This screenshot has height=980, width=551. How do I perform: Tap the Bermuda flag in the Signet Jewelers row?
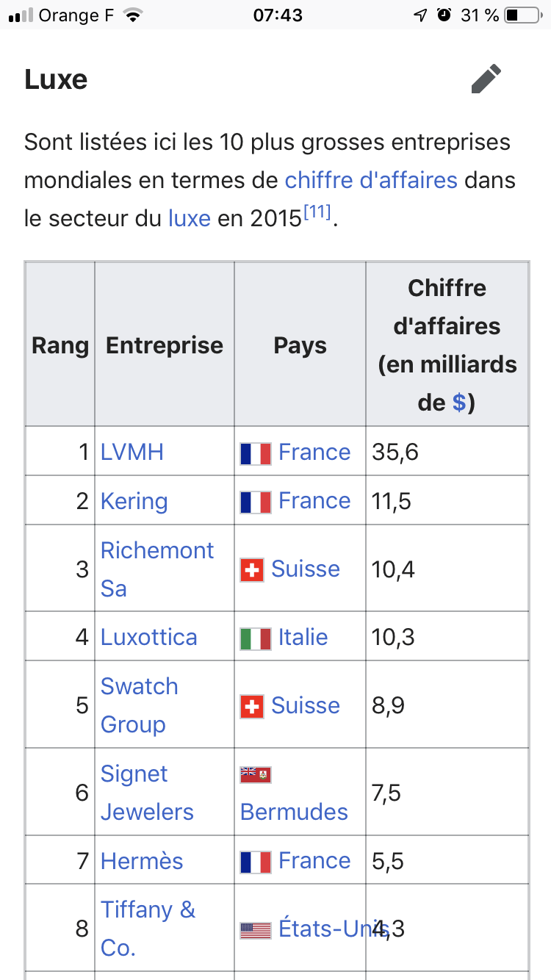[x=256, y=774]
